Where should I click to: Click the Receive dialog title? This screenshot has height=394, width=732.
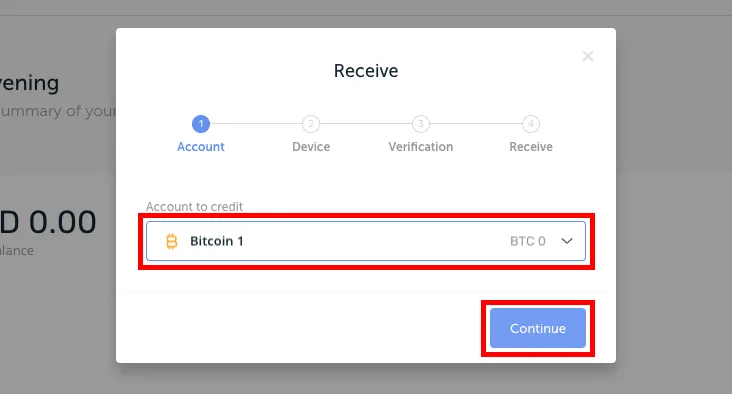[x=366, y=71]
